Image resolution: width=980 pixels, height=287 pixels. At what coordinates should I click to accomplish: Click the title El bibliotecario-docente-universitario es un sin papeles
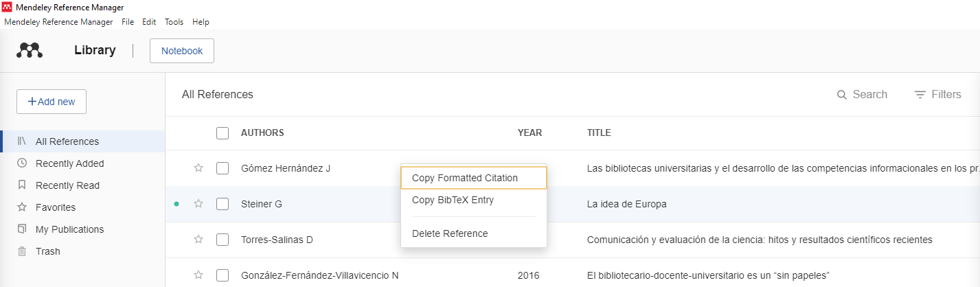click(x=709, y=275)
